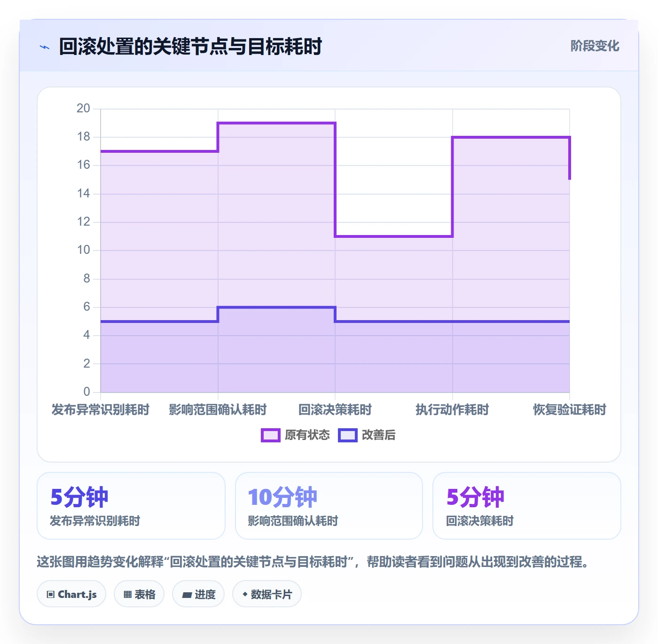
Task: Click the chart description sentence below cards
Action: coord(313,562)
